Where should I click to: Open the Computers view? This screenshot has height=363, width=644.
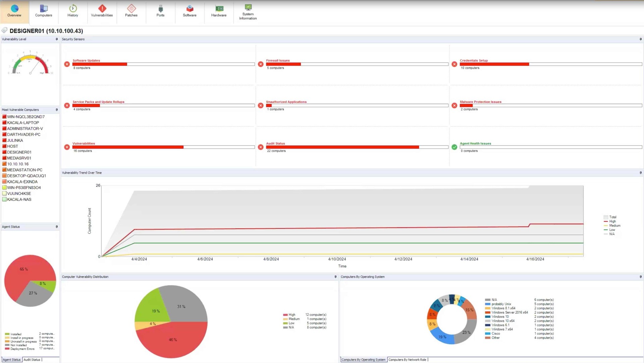click(43, 11)
